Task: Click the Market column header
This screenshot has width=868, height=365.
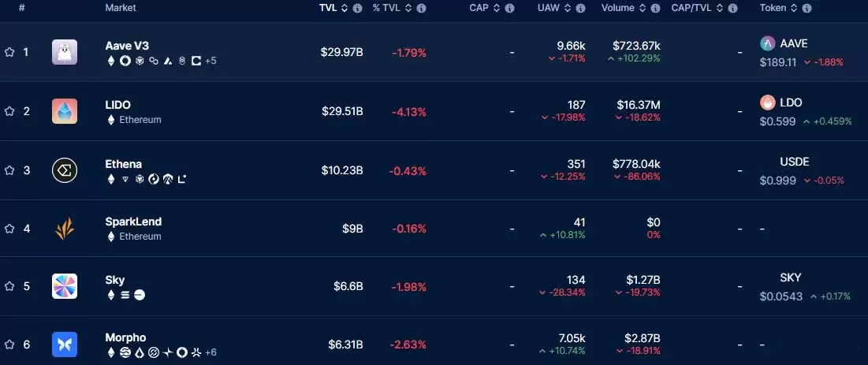Action: point(120,8)
